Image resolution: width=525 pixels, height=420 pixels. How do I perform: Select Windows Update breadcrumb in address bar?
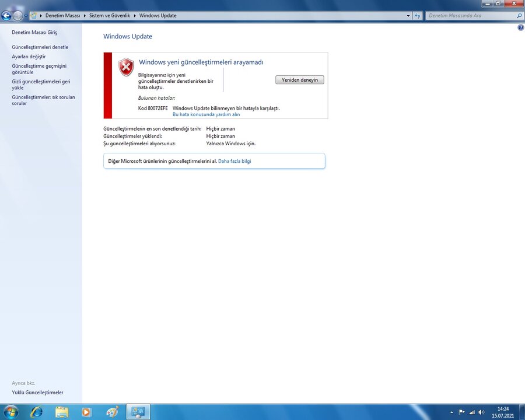157,15
